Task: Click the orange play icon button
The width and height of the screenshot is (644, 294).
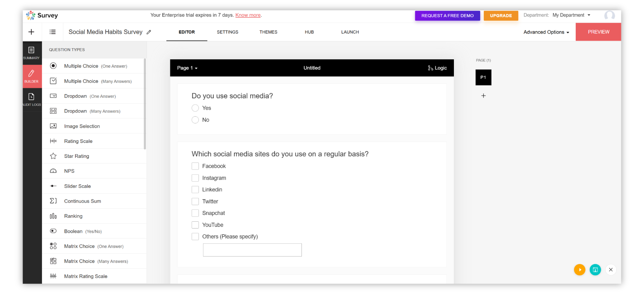Action: tap(579, 270)
